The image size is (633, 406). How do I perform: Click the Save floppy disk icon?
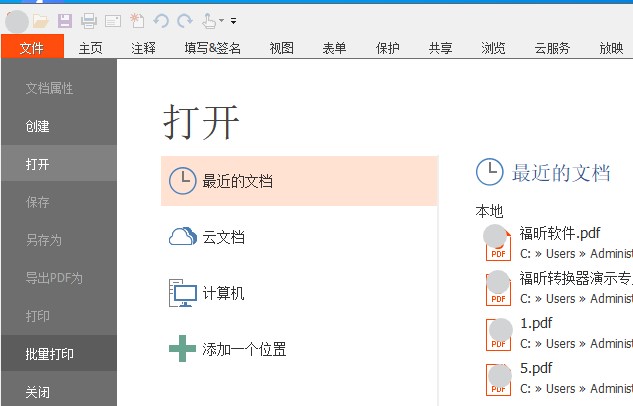click(x=65, y=21)
